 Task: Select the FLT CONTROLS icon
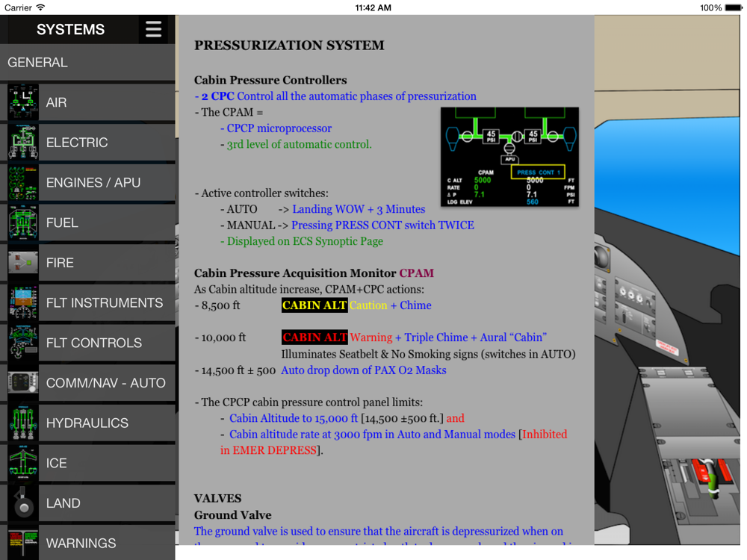pos(23,343)
